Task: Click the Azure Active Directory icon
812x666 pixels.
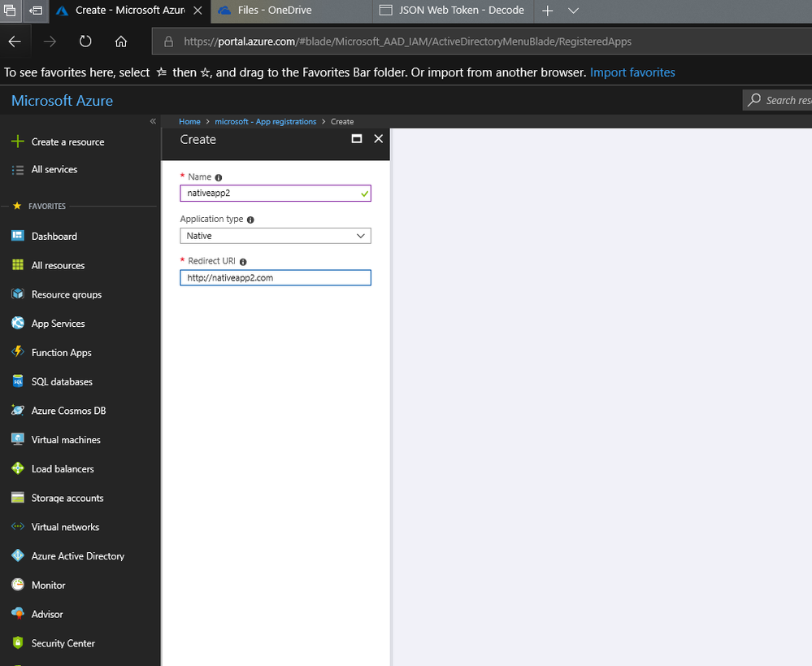Action: point(18,555)
